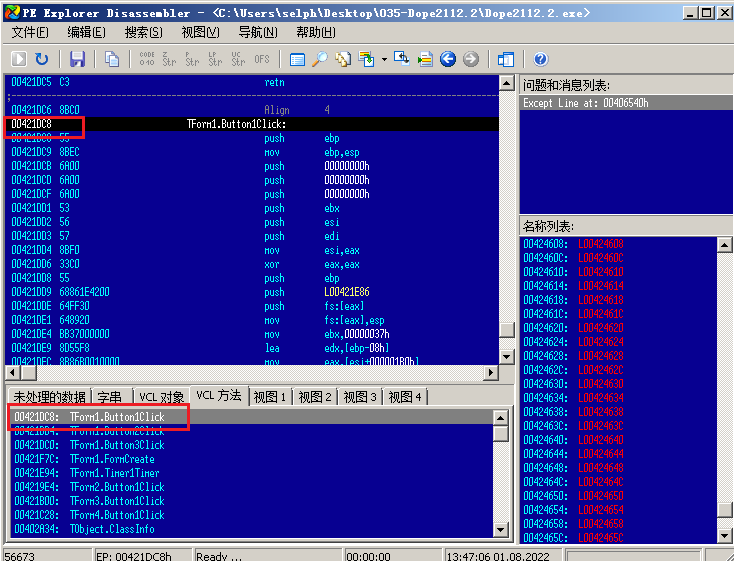Screen dimensions: 734x561
Task: Switch to the 未处理的数据 tab
Action: coord(50,397)
